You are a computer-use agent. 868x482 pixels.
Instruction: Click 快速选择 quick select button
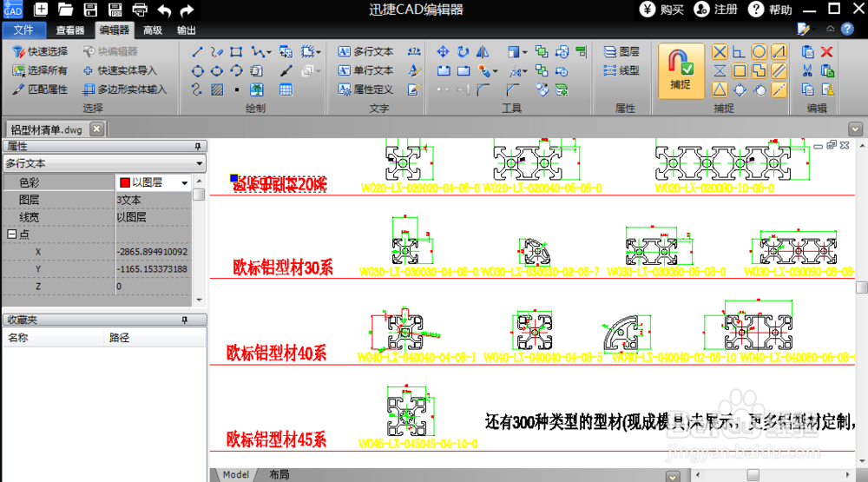tap(41, 51)
